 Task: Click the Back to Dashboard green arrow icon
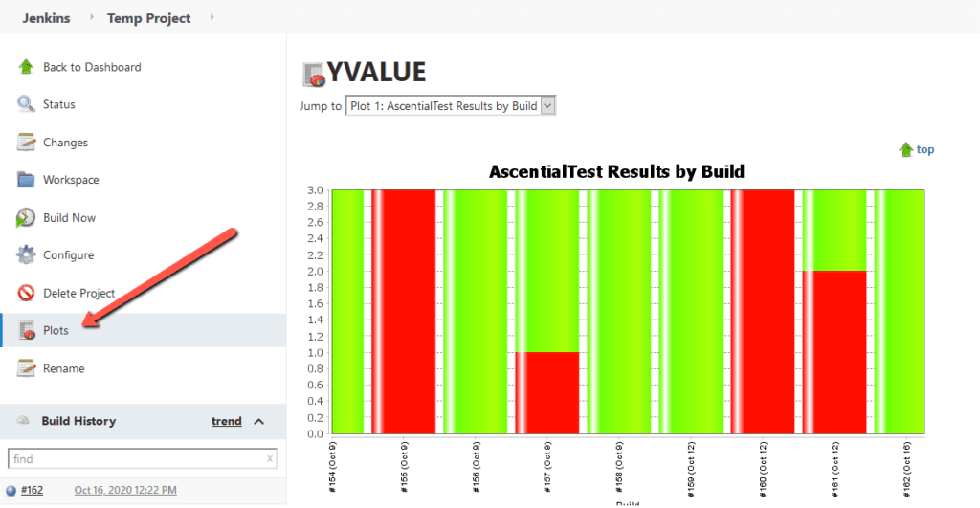click(x=26, y=66)
